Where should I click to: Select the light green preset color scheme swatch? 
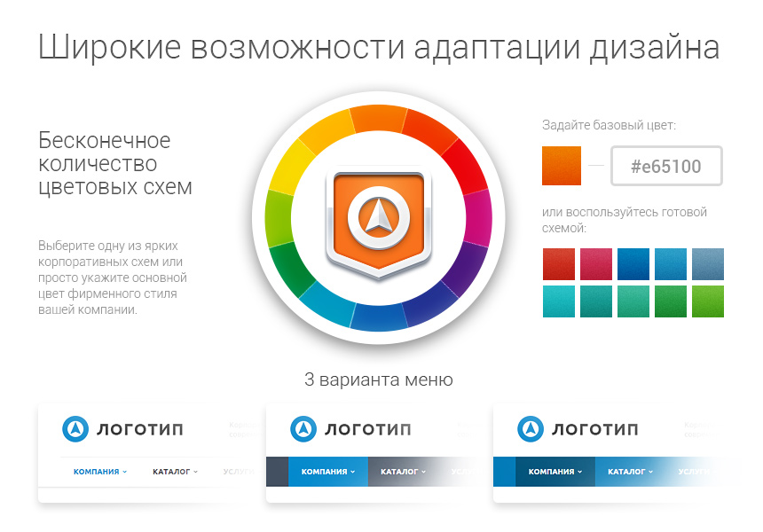coord(709,301)
